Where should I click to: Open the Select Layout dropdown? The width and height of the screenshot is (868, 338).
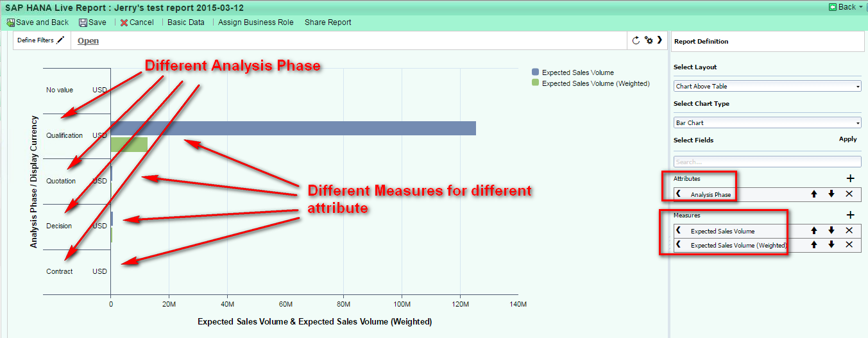(x=767, y=86)
